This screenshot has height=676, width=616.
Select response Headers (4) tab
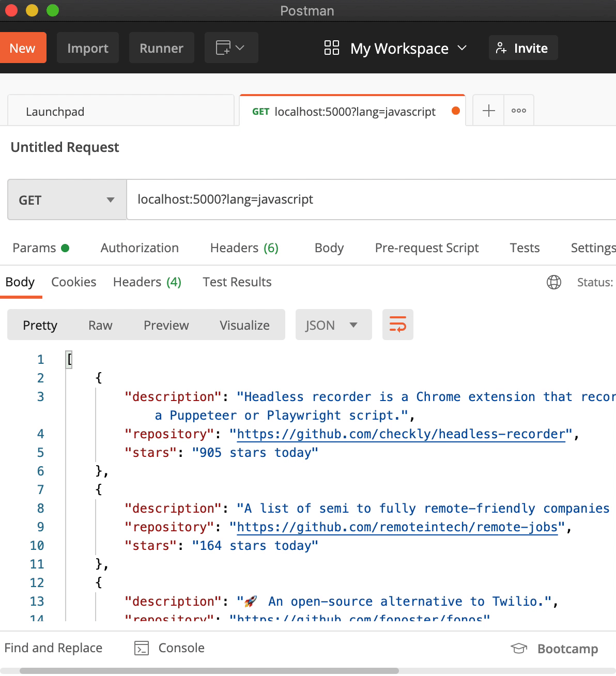tap(147, 282)
